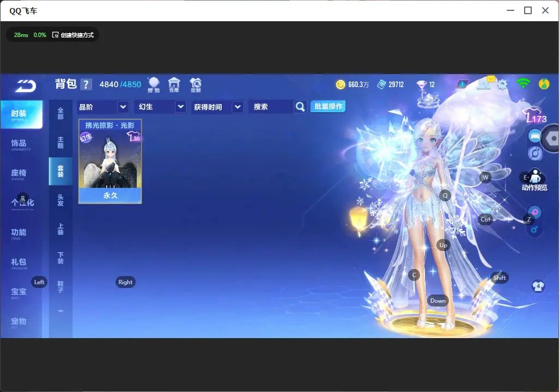Click the gold coin currency icon
This screenshot has width=559, height=392.
pos(341,84)
